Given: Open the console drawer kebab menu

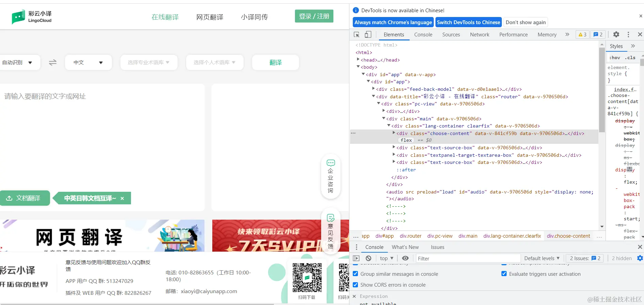Looking at the screenshot, I should [357, 247].
